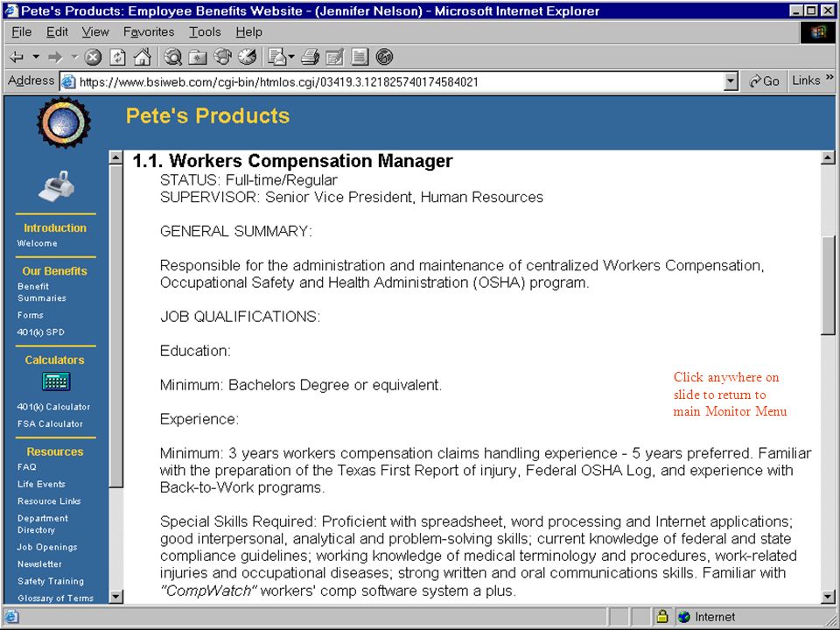The height and width of the screenshot is (630, 840).
Task: Open the Media toolbar icon
Action: coord(222,57)
